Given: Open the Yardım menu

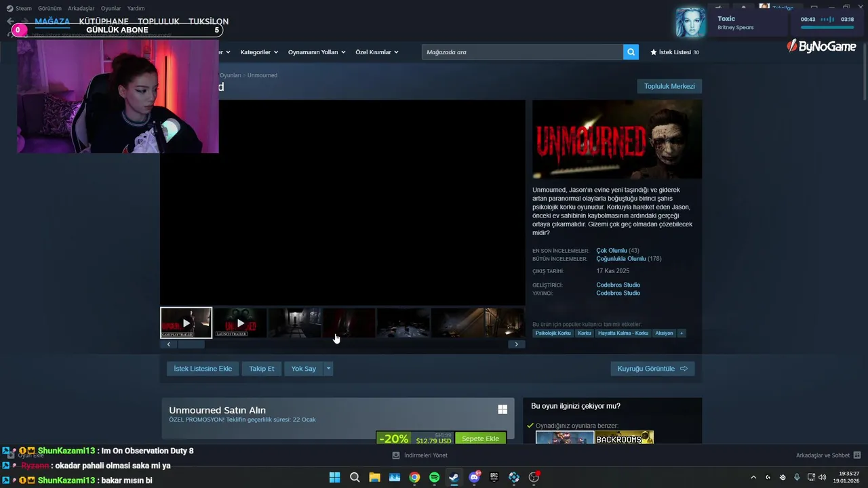Looking at the screenshot, I should pyautogui.click(x=136, y=8).
